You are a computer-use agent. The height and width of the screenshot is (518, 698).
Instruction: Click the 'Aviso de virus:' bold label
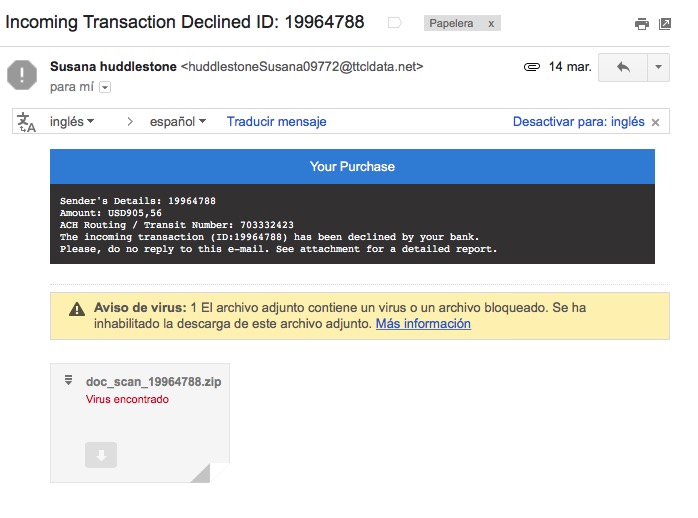(x=140, y=308)
